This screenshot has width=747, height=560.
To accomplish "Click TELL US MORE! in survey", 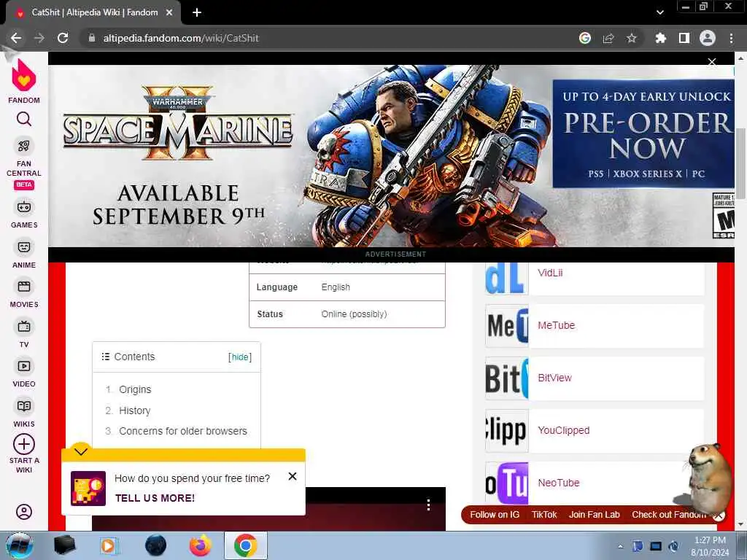I will click(155, 498).
